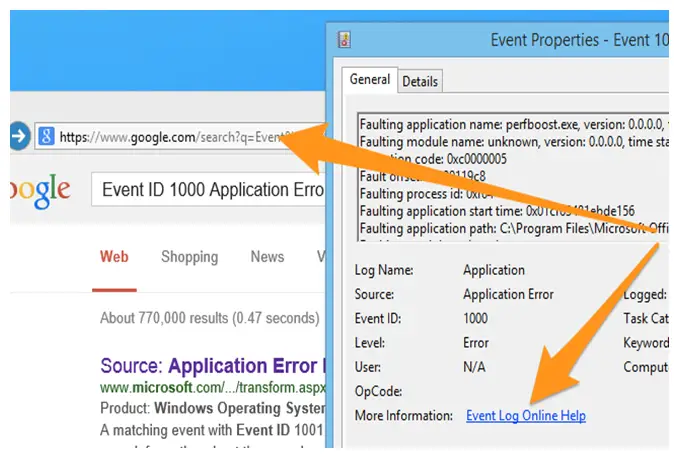Select the Shopping search tab
Viewport: 674px width, 468px height.
coord(190,257)
